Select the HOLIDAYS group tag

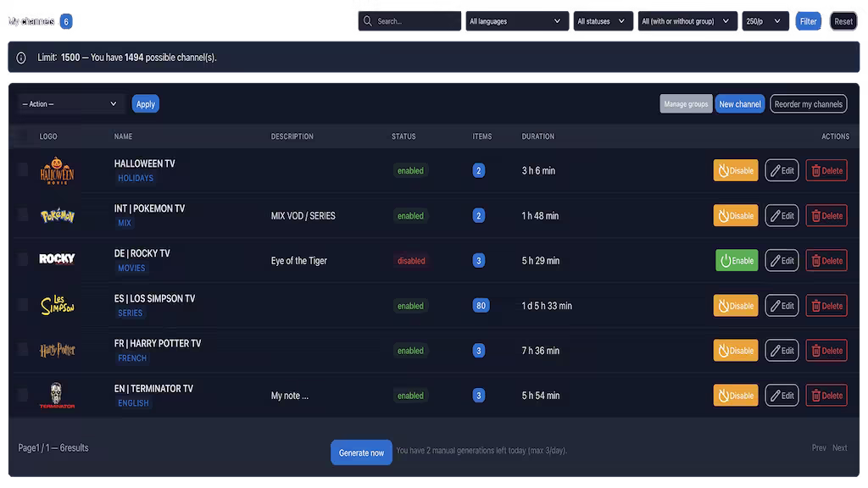point(136,179)
